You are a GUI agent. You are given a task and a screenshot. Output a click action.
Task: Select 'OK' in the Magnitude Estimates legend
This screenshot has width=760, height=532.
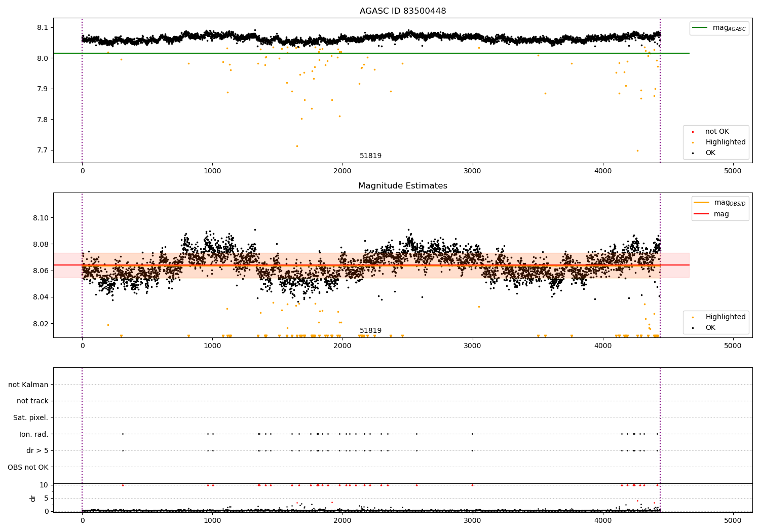point(710,328)
